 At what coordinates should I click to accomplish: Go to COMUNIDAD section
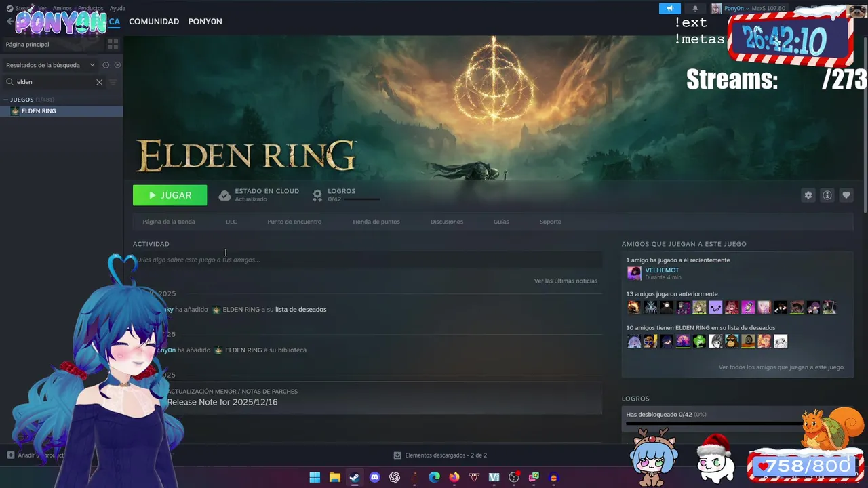point(154,22)
